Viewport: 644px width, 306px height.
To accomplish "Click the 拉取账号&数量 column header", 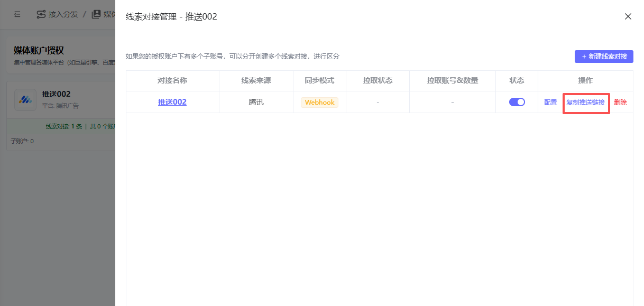I will 452,81.
